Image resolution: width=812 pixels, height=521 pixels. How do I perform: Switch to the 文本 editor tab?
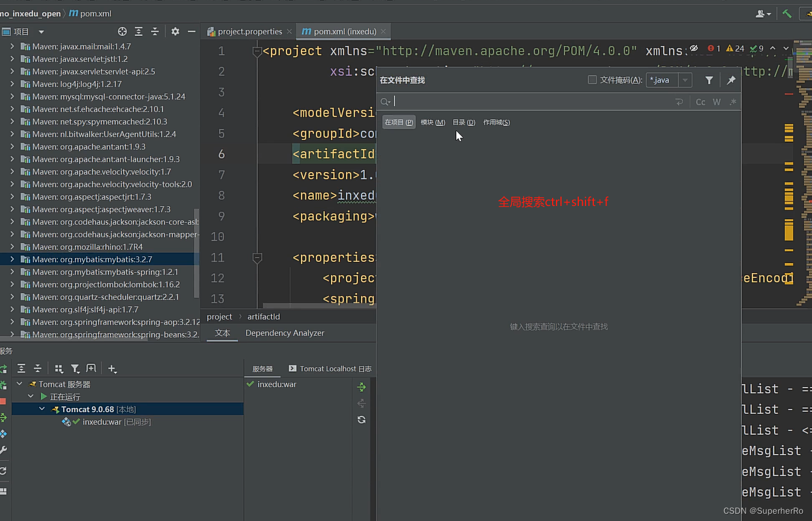(x=223, y=333)
